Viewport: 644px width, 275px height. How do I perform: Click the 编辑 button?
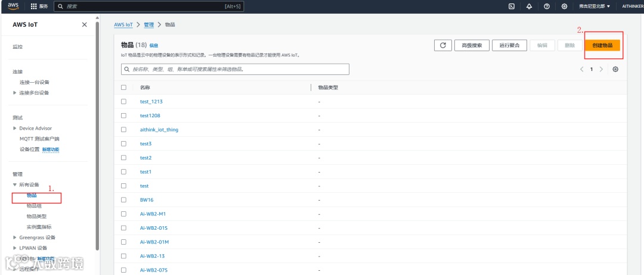coord(543,45)
